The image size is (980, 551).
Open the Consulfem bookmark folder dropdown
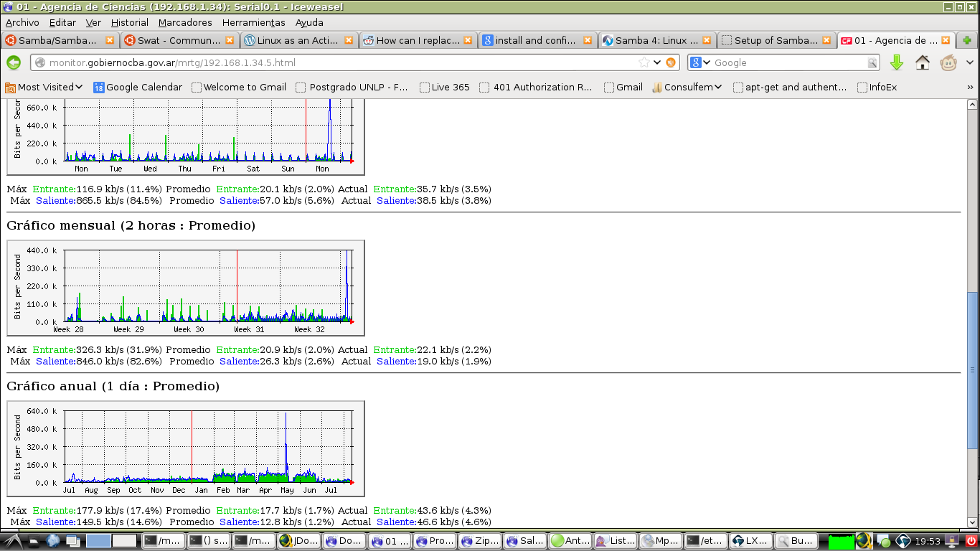(687, 87)
